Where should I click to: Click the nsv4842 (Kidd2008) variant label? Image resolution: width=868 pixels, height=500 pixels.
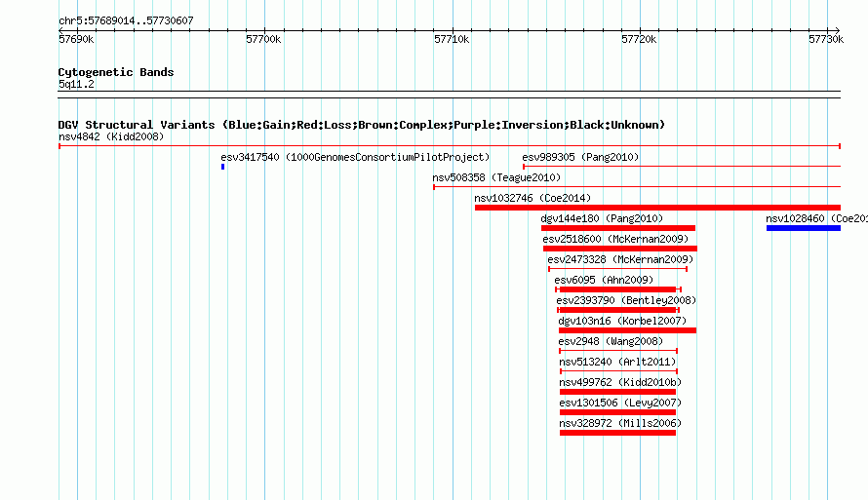pyautogui.click(x=111, y=136)
